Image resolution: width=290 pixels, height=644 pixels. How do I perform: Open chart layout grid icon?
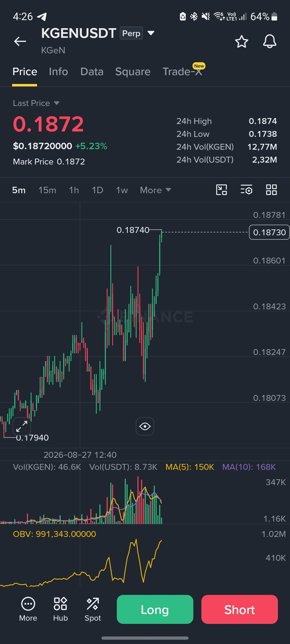[271, 190]
